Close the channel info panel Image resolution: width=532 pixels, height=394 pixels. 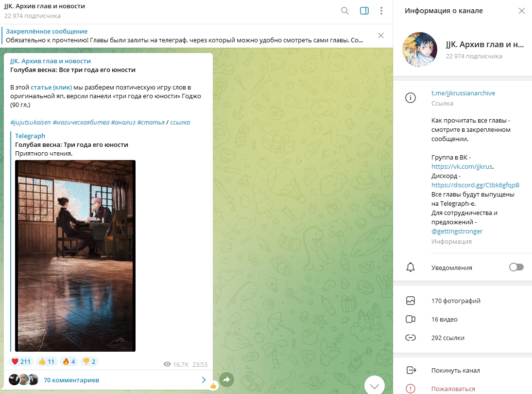pyautogui.click(x=521, y=11)
